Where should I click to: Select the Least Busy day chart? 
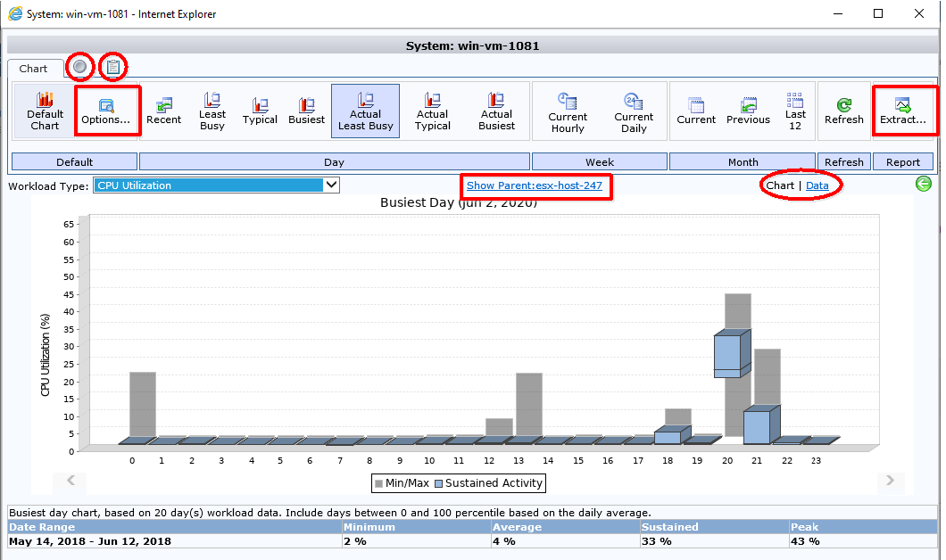tap(212, 111)
